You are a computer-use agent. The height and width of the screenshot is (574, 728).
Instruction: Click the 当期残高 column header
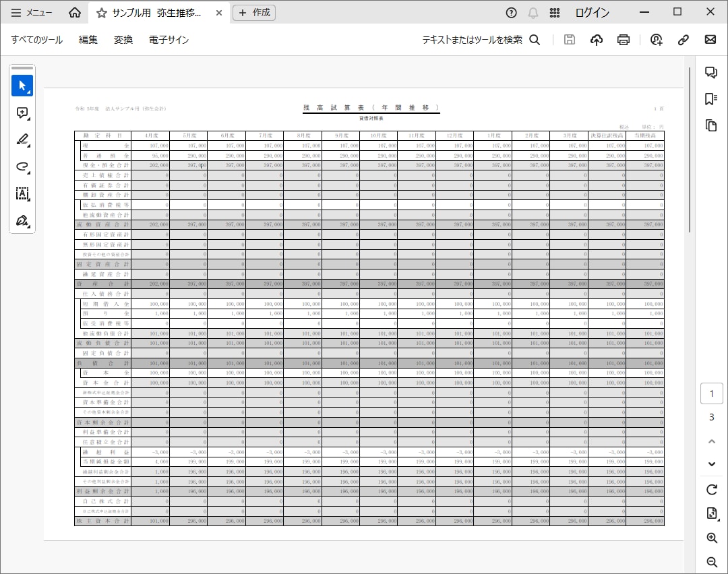645,135
